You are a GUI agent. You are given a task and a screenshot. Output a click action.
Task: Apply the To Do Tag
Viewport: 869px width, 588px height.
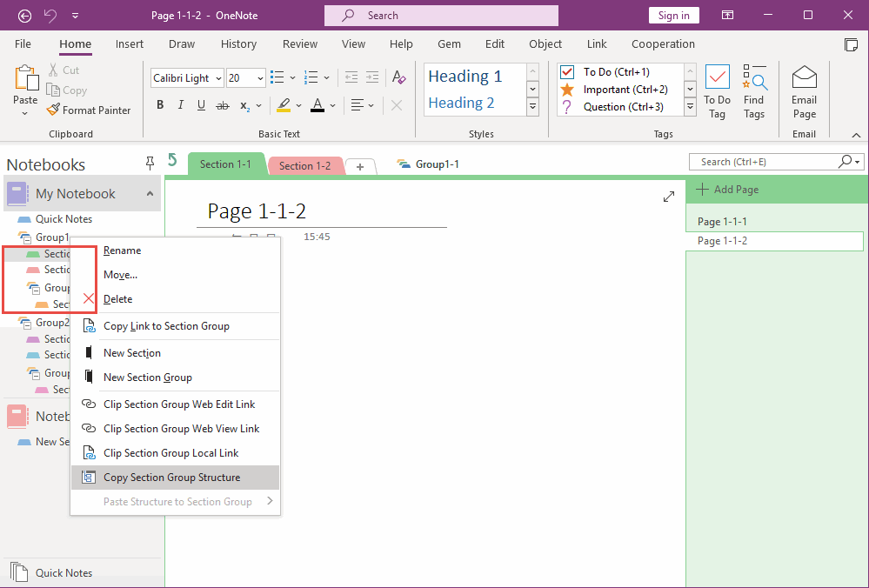pyautogui.click(x=717, y=87)
